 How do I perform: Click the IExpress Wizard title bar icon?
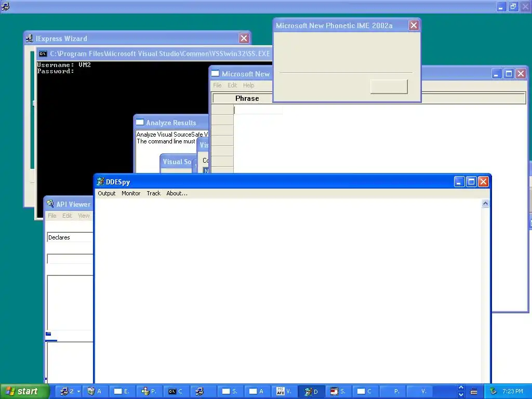[30, 38]
